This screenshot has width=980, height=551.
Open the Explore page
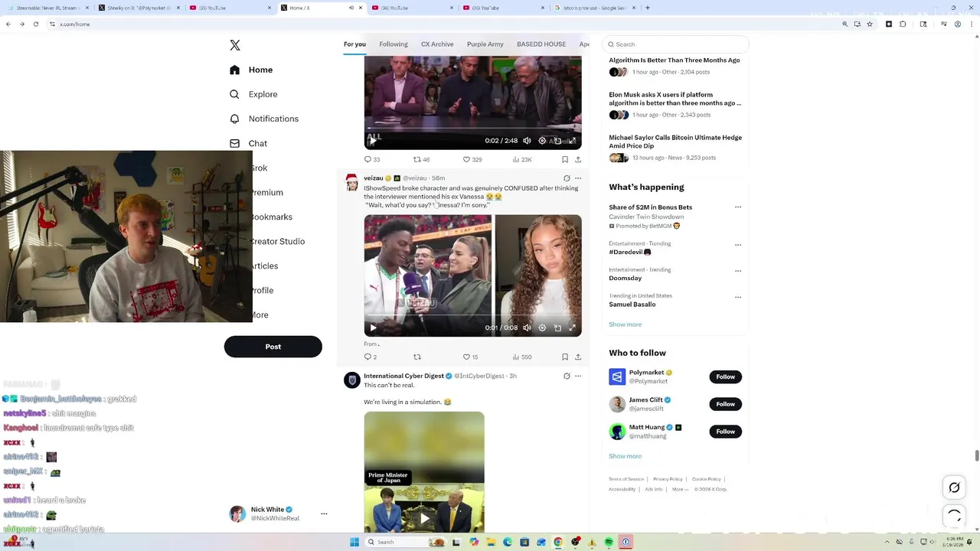pos(253,94)
